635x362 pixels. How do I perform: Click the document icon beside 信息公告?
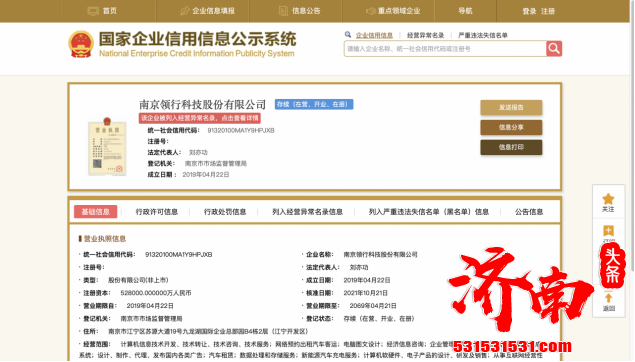click(x=283, y=11)
